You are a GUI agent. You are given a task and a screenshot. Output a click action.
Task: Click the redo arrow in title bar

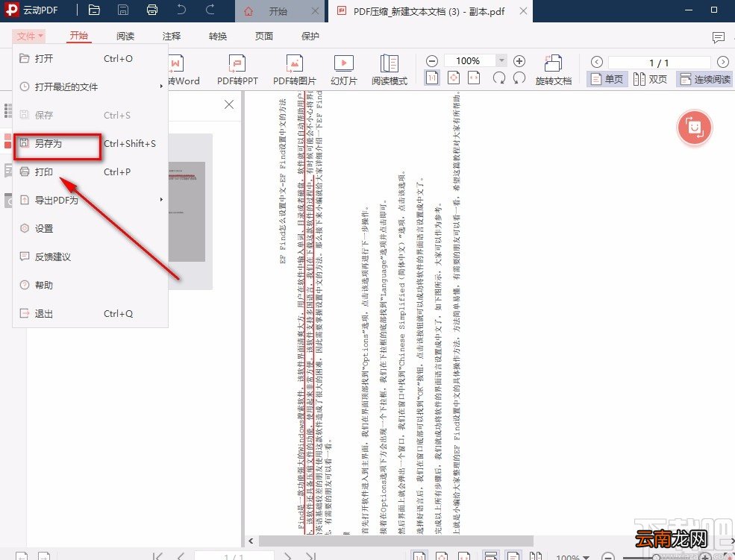[210, 10]
